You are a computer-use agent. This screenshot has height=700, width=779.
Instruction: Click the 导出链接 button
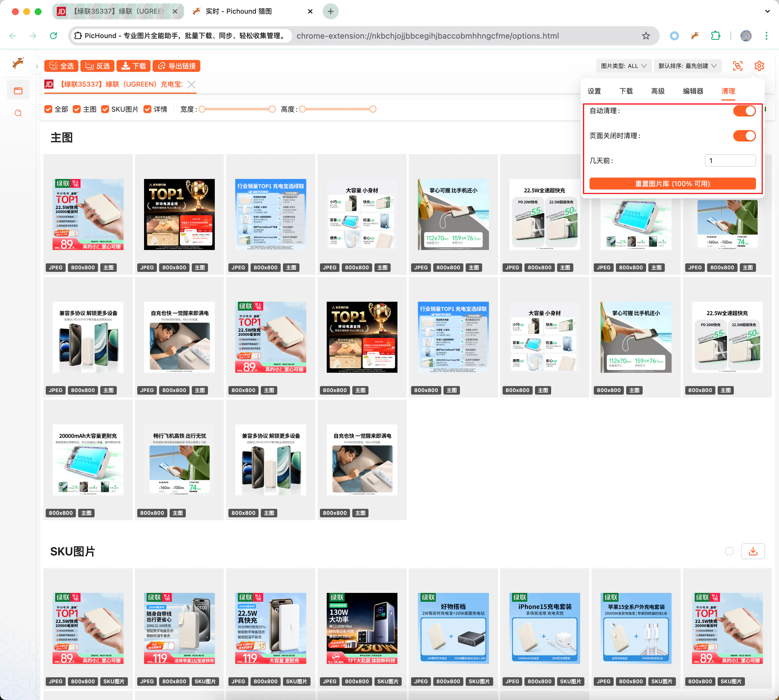click(x=177, y=66)
